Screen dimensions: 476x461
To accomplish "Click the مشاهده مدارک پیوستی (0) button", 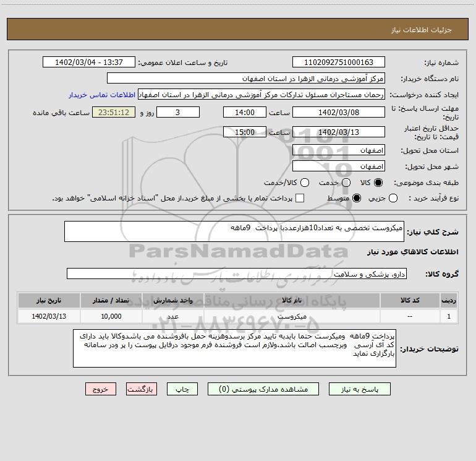I will [263, 389].
